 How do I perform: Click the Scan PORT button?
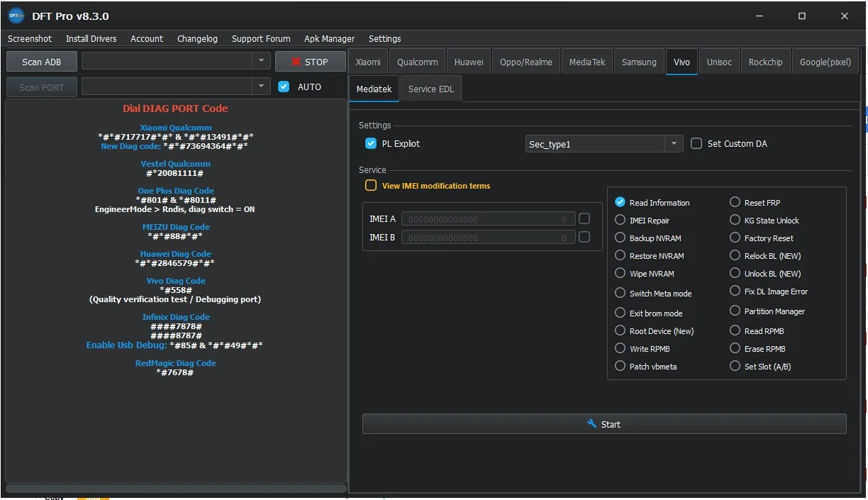42,87
